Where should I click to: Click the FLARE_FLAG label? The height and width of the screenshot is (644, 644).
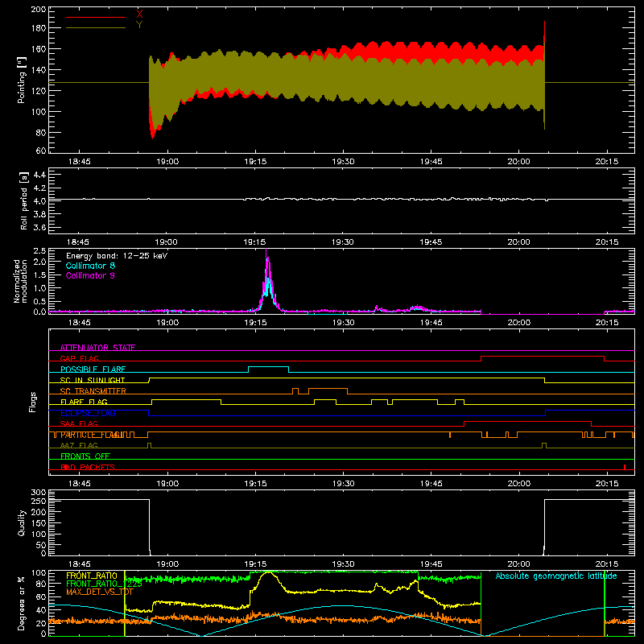pos(84,402)
